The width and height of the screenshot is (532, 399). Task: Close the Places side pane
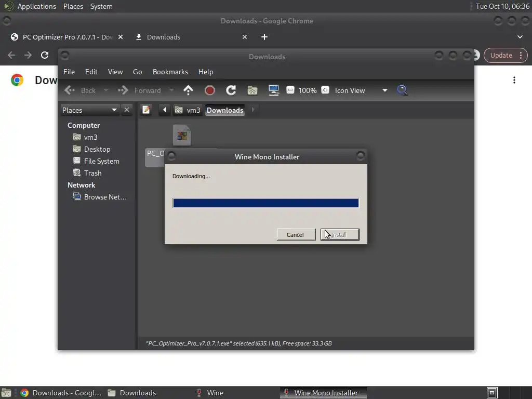[127, 110]
